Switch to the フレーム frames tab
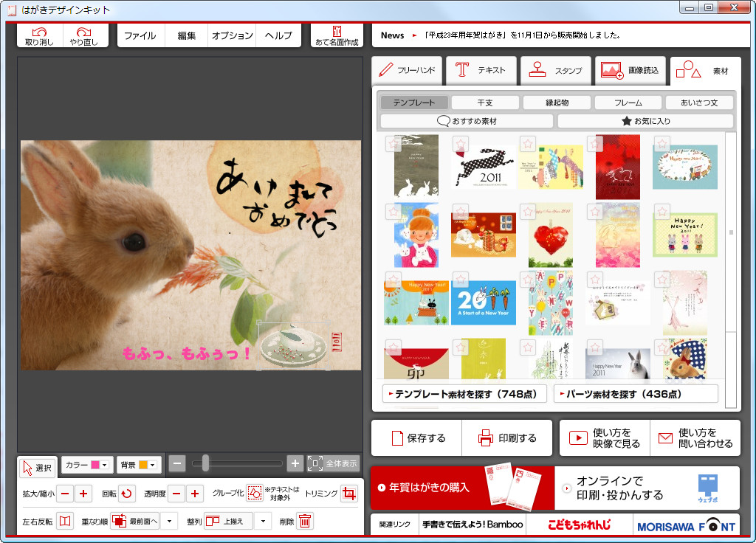The height and width of the screenshot is (543, 756). pyautogui.click(x=628, y=103)
